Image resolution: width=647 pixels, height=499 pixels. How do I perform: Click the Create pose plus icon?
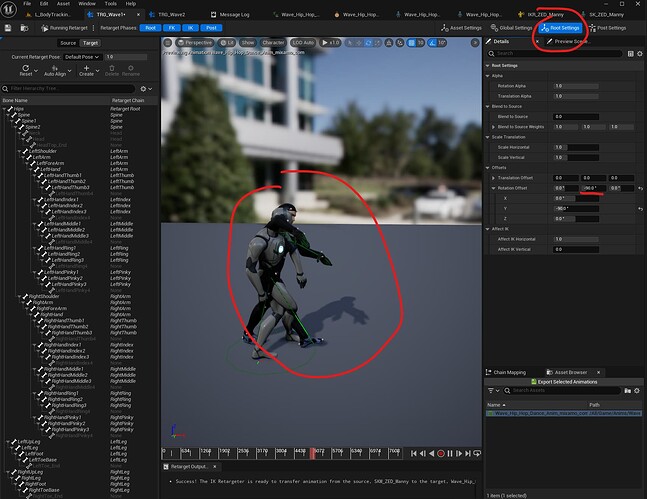[87, 68]
